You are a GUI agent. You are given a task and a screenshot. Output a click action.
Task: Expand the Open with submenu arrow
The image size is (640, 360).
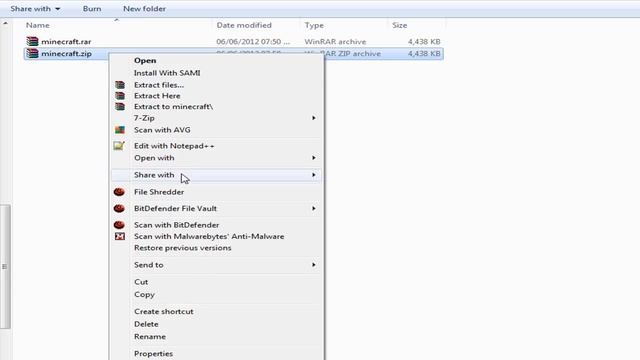coord(313,158)
